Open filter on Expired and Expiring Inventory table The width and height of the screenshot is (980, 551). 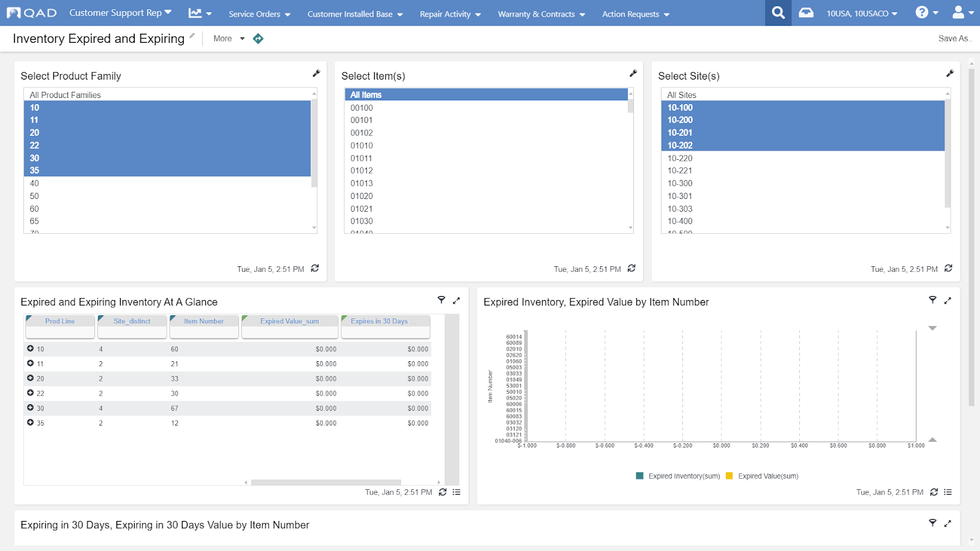[x=441, y=300]
